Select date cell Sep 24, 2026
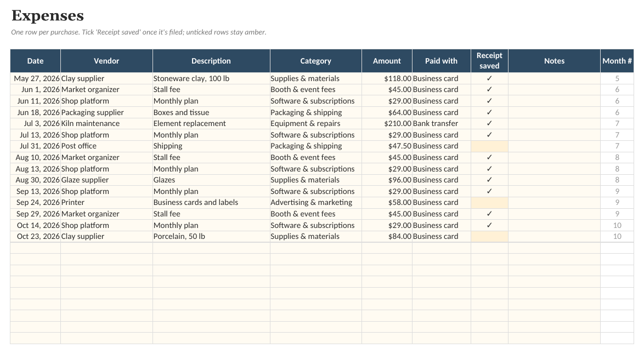The image size is (644, 354). click(x=35, y=203)
